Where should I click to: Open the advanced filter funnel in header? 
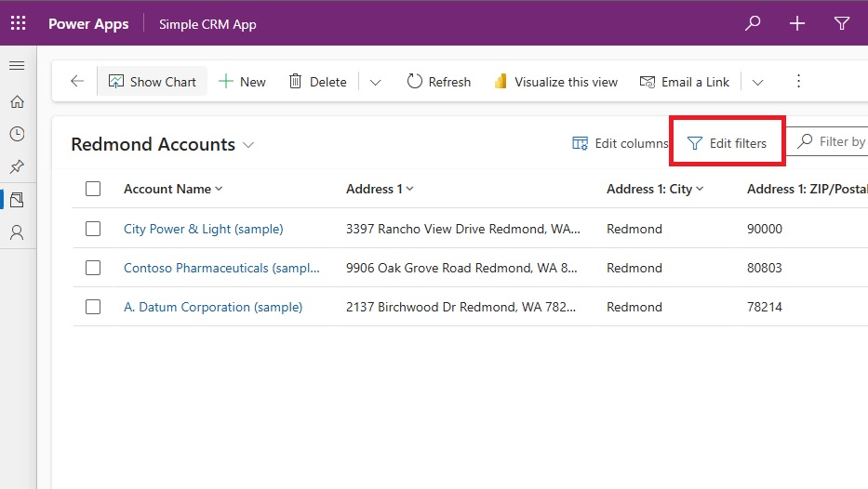click(841, 23)
